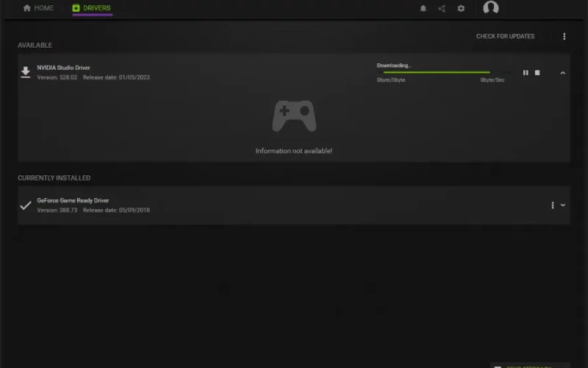Viewport: 588px width, 368px height.
Task: Click the Information not available! message
Action: click(x=294, y=151)
